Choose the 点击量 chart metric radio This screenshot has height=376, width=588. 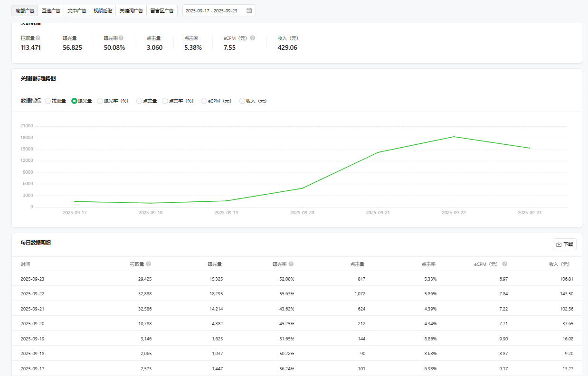[x=139, y=101]
